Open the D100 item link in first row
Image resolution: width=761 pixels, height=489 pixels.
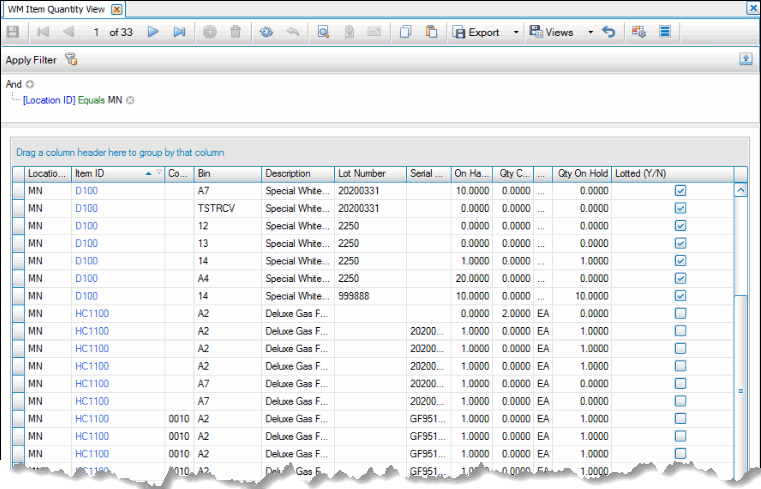point(86,190)
